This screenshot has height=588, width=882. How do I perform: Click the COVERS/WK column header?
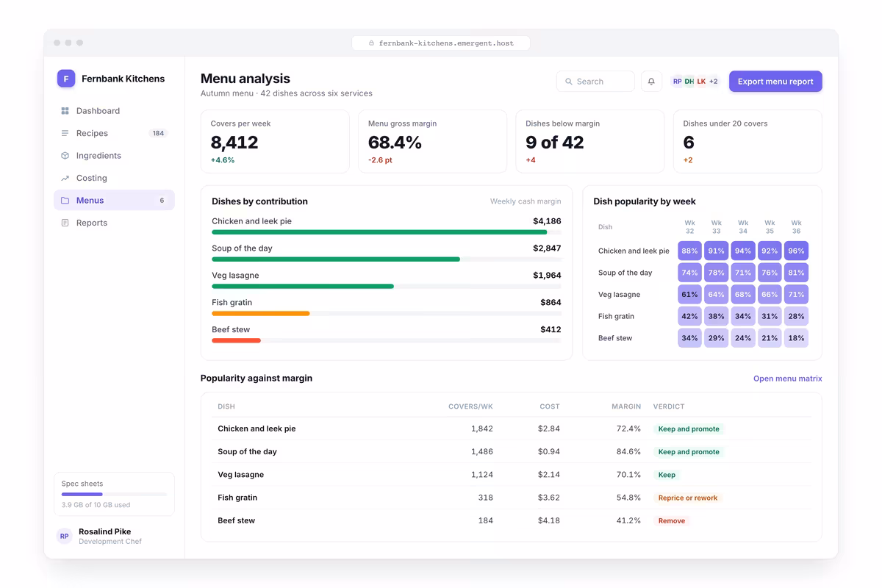click(x=470, y=406)
